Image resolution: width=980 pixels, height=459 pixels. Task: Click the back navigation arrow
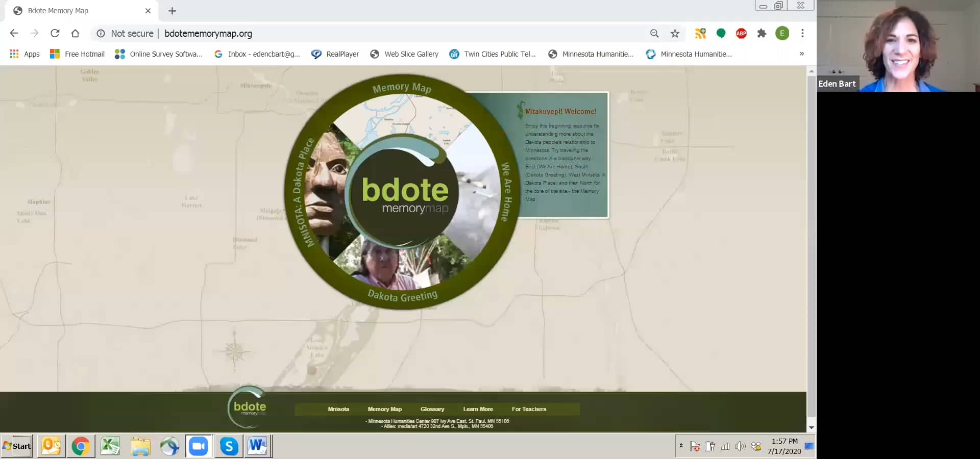(x=14, y=33)
